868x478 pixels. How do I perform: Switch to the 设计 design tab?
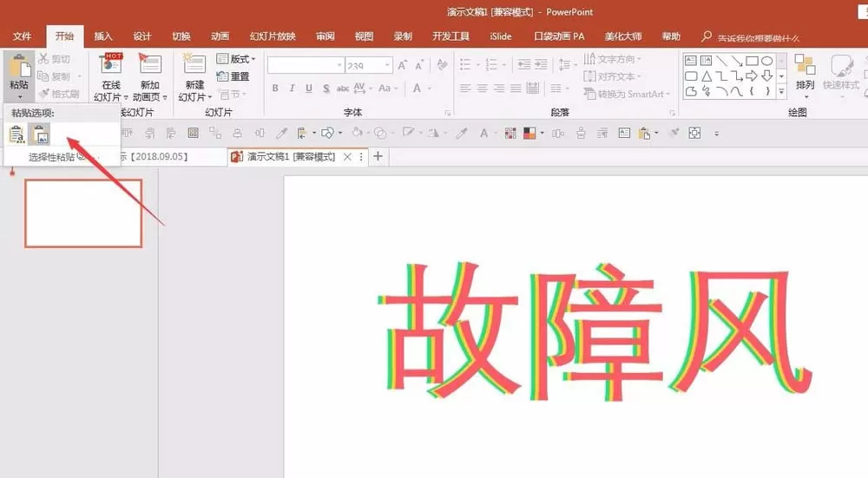coord(141,36)
